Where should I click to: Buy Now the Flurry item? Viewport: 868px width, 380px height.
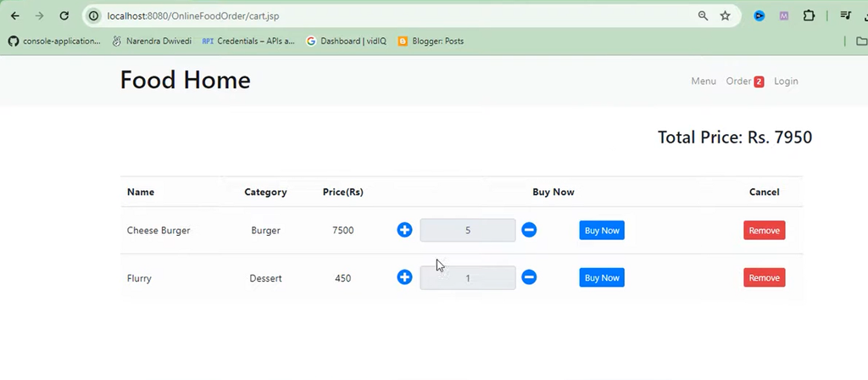pyautogui.click(x=602, y=278)
